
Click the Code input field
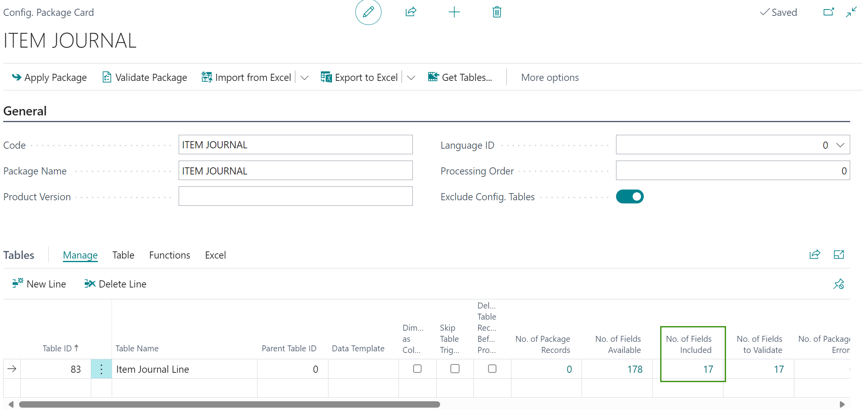pyautogui.click(x=296, y=145)
